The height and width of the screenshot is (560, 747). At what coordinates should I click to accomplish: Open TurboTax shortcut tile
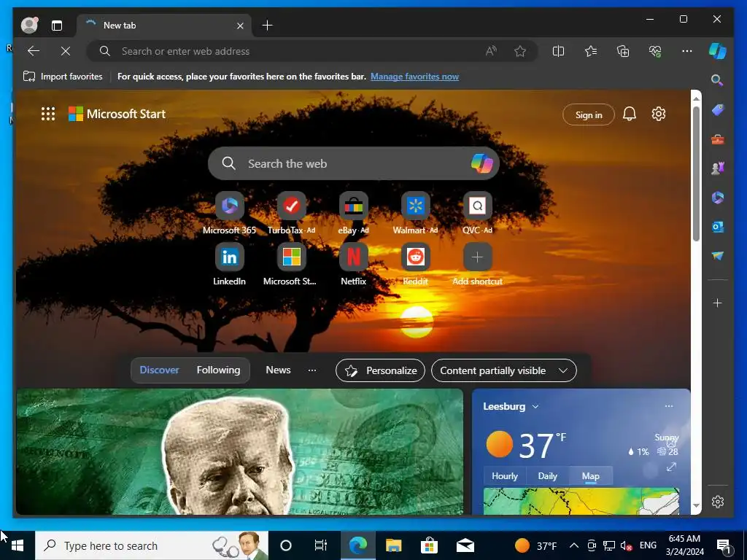coord(292,206)
